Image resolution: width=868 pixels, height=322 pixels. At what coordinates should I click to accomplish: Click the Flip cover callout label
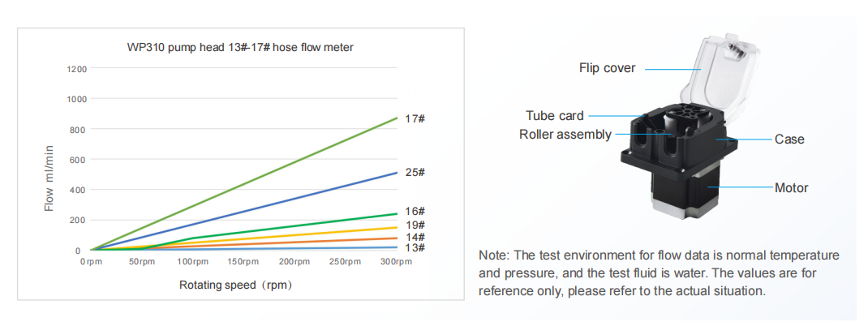608,68
